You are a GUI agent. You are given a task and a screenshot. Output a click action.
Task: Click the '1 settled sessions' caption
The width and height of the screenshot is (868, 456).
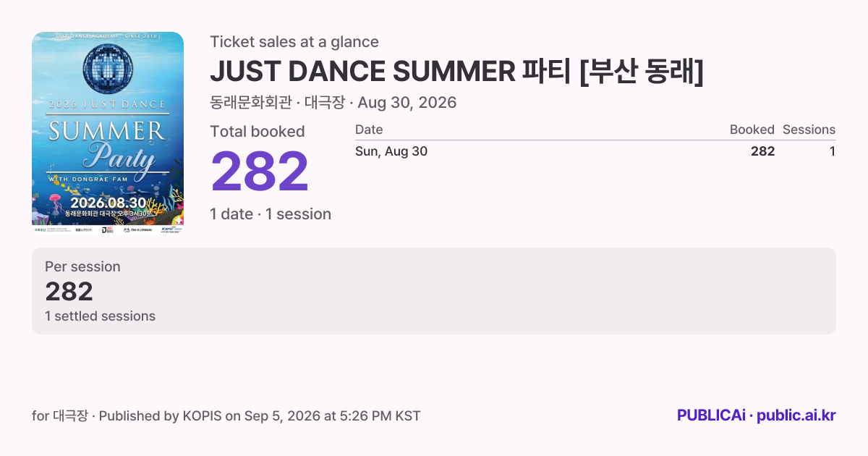[100, 316]
